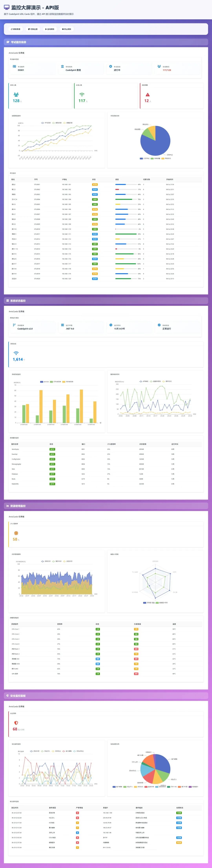212x868 pixels.
Task: Toggle API响应 series in response time legend
Action: coord(144,381)
